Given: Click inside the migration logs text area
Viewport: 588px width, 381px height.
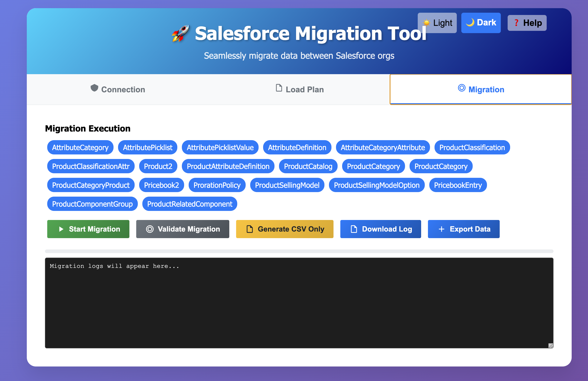Looking at the screenshot, I should tap(299, 303).
